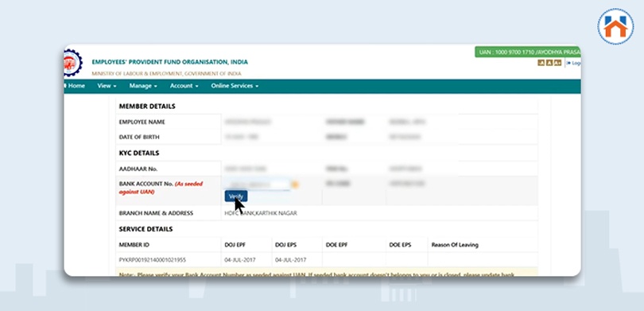Image resolution: width=644 pixels, height=311 pixels.
Task: Click the orange house logo
Action: [x=615, y=26]
